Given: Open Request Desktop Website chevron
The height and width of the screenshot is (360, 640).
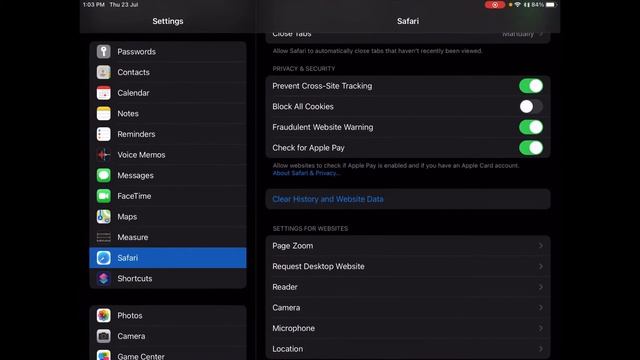Looking at the screenshot, I should tap(540, 266).
